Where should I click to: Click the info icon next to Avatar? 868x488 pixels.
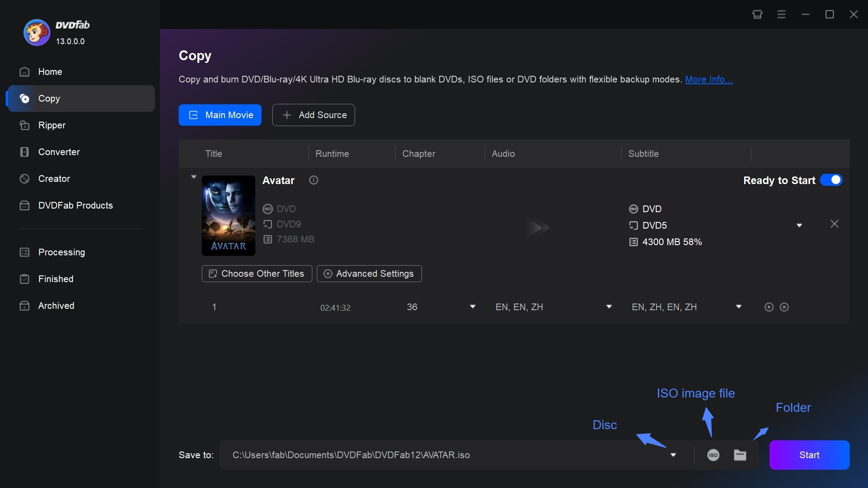point(313,180)
